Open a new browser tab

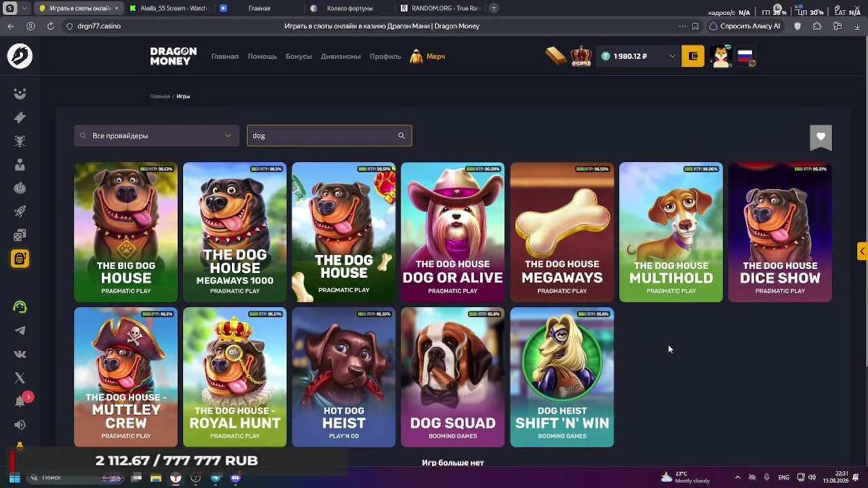[x=494, y=8]
